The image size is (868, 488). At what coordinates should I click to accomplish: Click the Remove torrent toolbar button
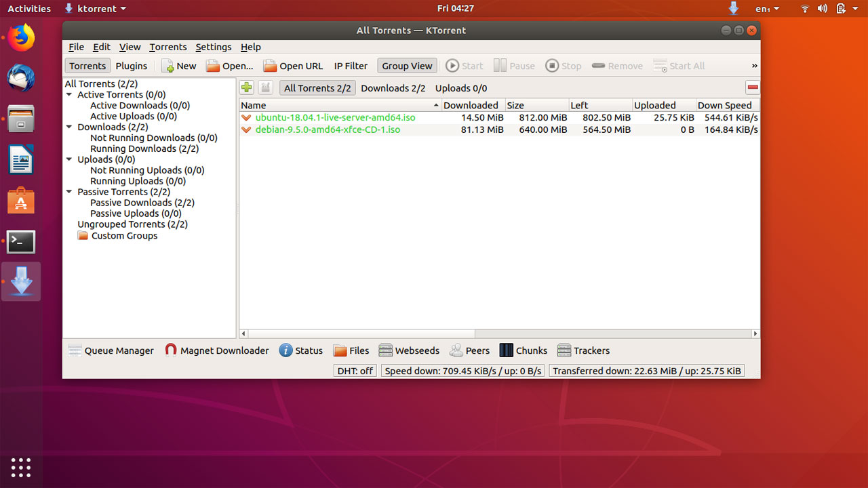click(617, 66)
